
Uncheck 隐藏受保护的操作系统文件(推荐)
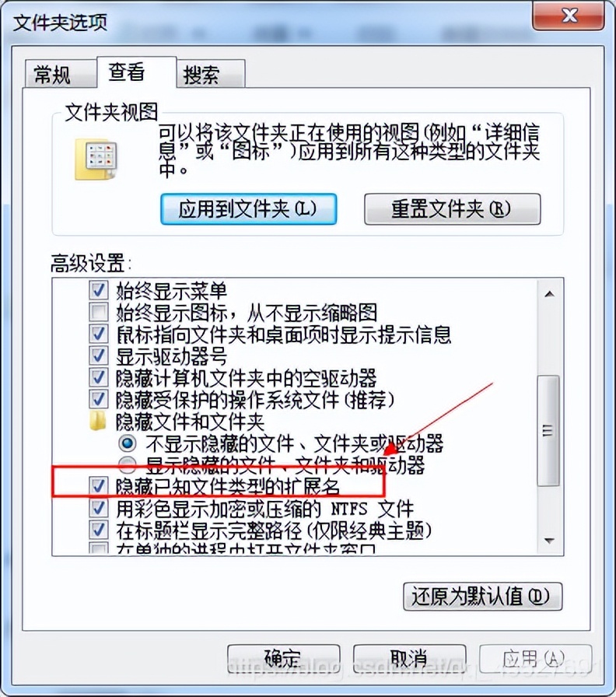tap(98, 399)
